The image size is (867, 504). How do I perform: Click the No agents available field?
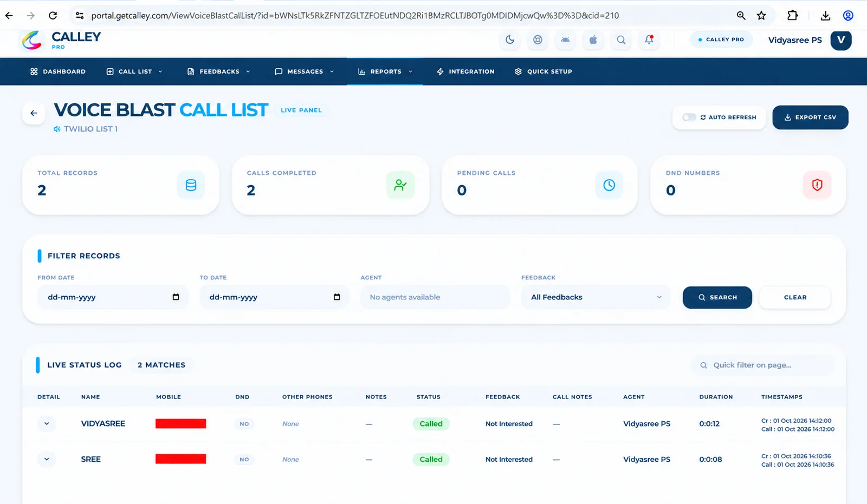[436, 297]
